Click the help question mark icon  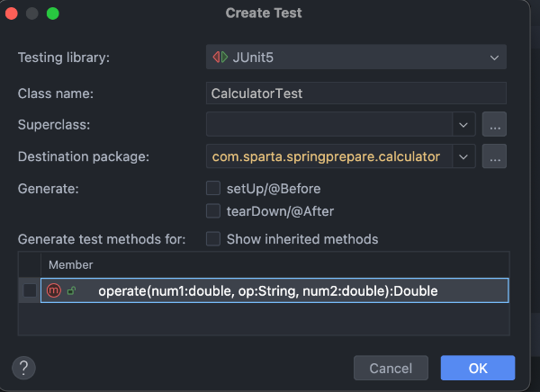pyautogui.click(x=23, y=367)
